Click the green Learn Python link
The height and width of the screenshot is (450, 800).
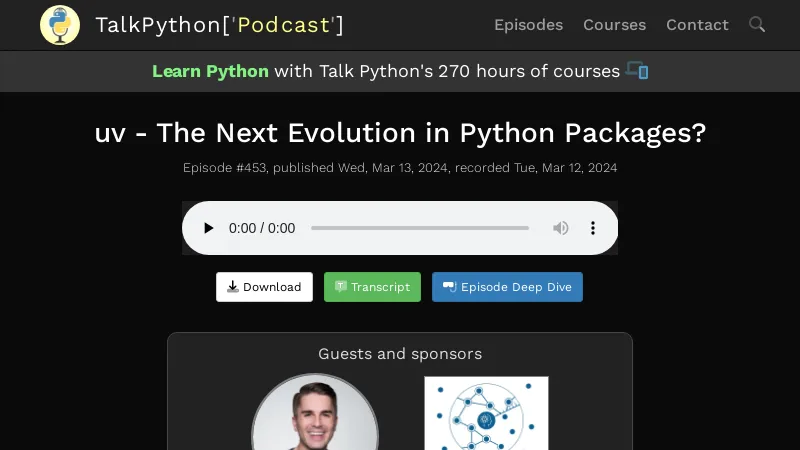(x=210, y=71)
